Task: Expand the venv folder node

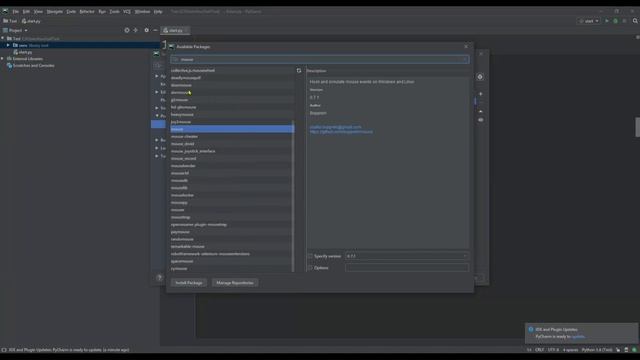Action: click(8, 45)
